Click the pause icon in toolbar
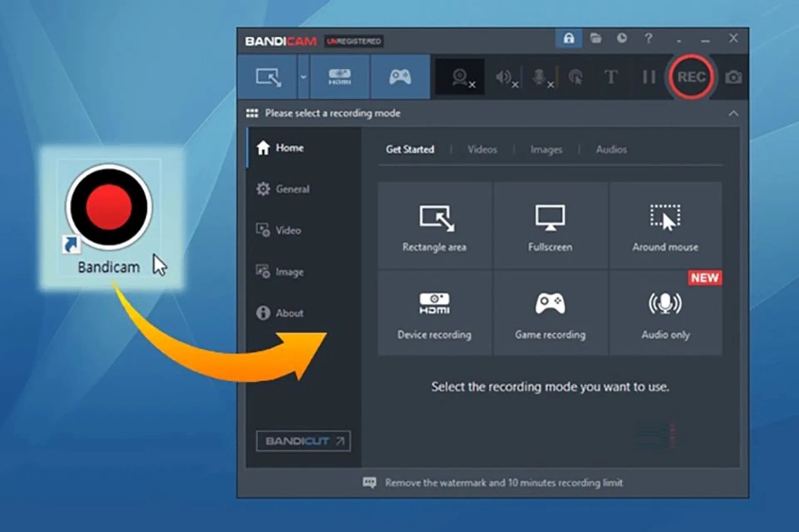 click(x=649, y=77)
